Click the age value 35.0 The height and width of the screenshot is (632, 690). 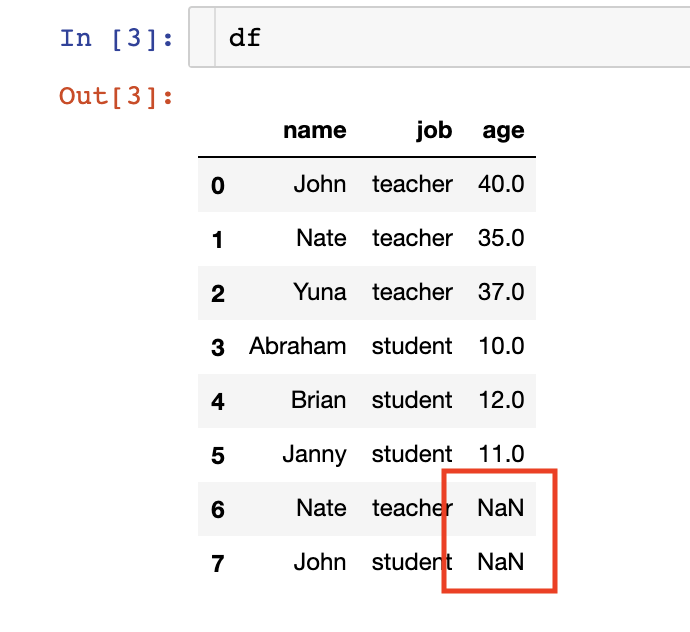[x=501, y=238]
